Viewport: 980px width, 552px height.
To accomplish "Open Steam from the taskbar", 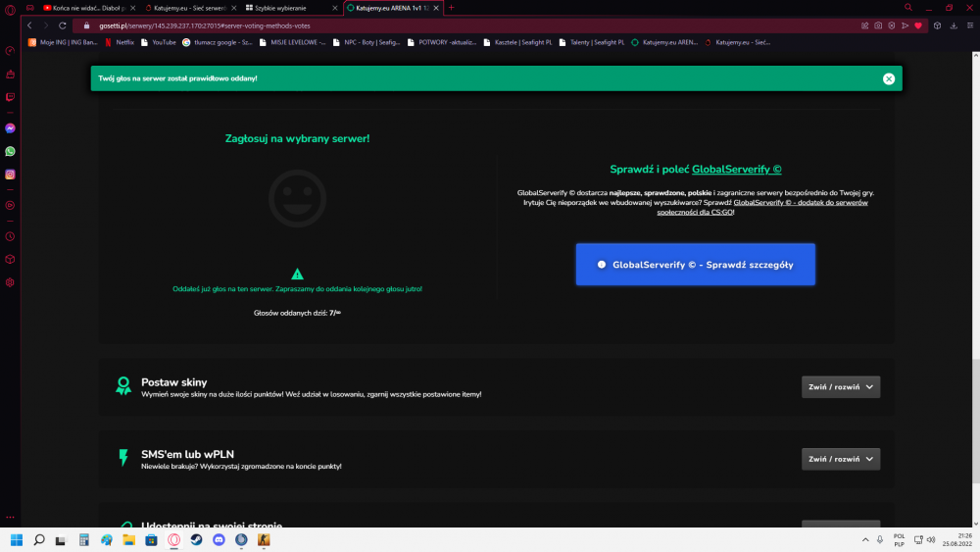I will pos(196,540).
